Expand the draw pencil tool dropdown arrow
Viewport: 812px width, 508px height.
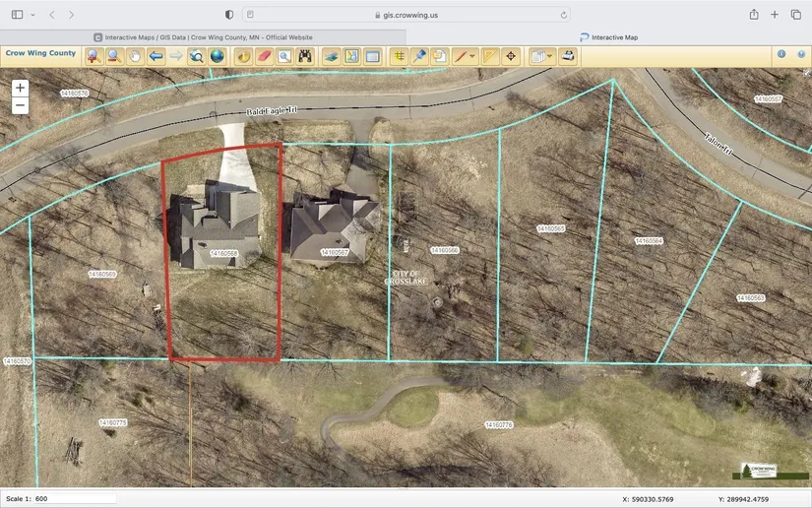472,56
